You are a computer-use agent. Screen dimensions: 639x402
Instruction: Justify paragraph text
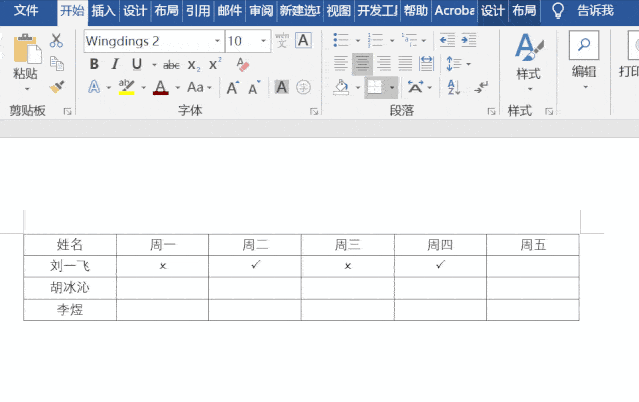[405, 64]
